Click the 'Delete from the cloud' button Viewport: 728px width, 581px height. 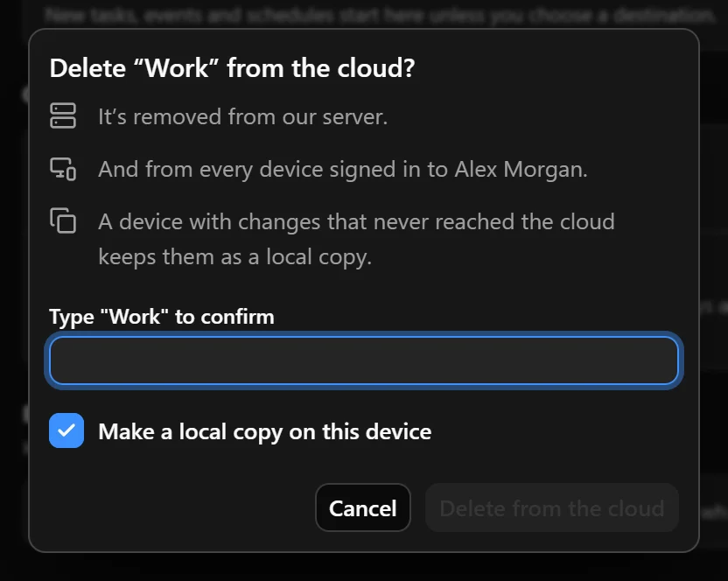(x=552, y=507)
